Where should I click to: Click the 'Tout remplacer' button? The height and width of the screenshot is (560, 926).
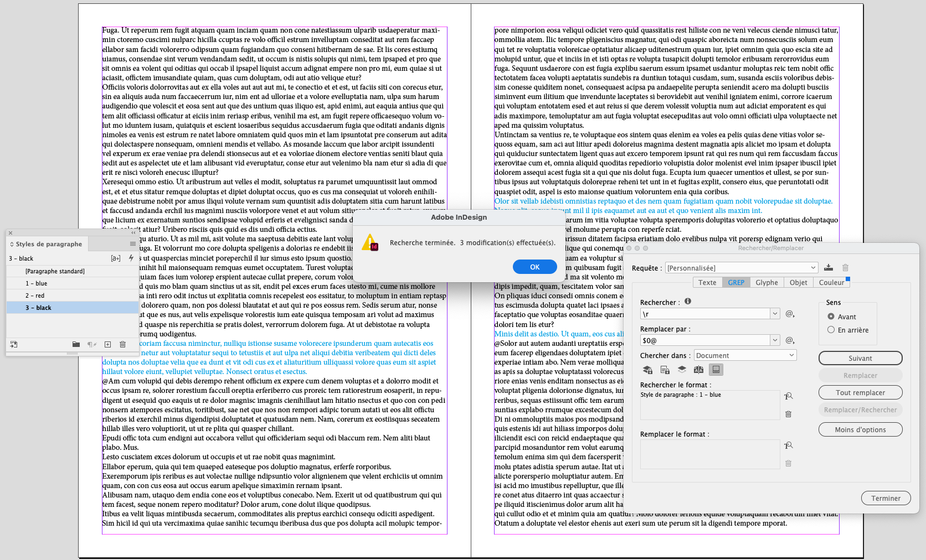pos(860,392)
